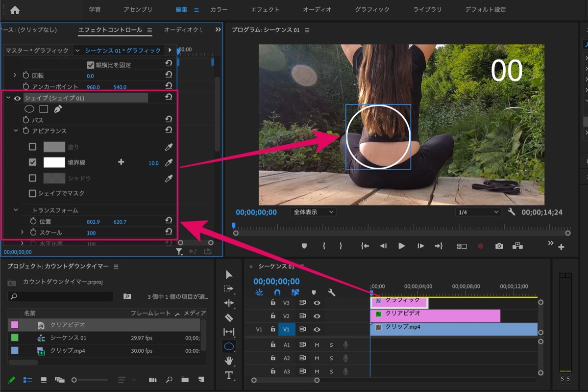Screen dimensions: 588x392
Task: Click Export Frame camera icon
Action: click(x=499, y=246)
